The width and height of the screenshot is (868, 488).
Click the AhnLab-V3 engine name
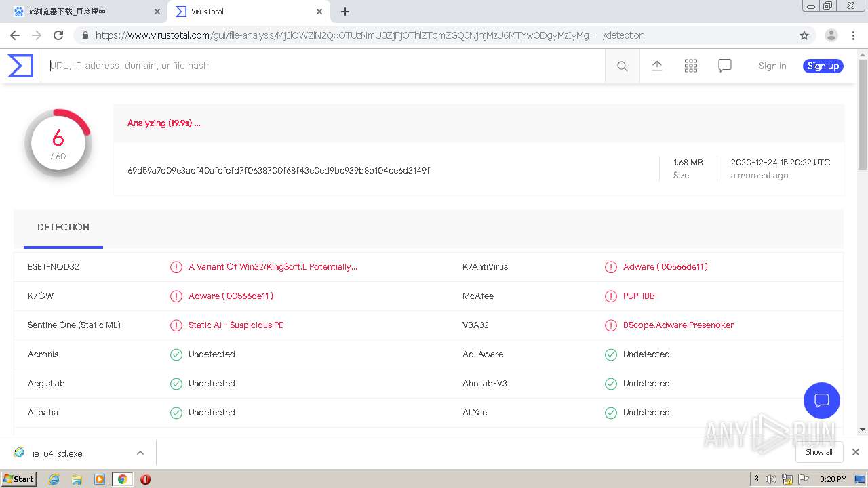pos(485,384)
